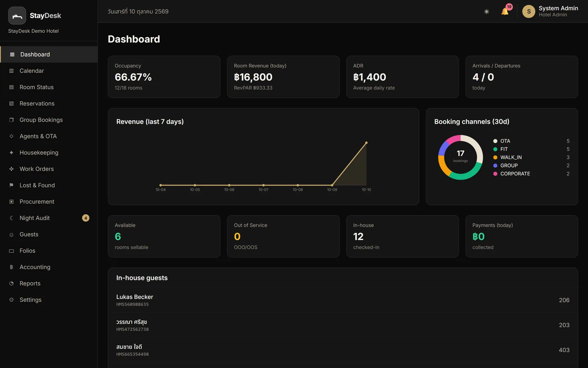Image resolution: width=588 pixels, height=368 pixels.
Task: Open Accounting label in sidebar
Action: tap(35, 267)
